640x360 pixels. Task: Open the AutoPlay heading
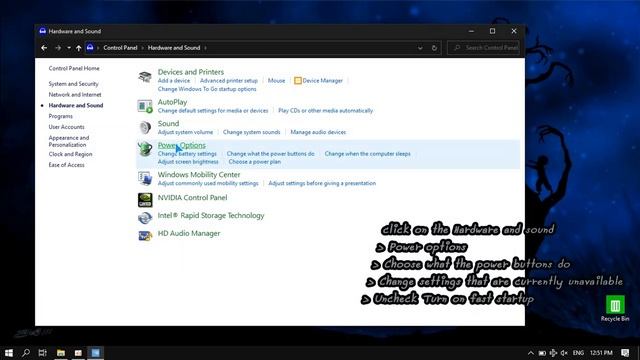(x=172, y=102)
